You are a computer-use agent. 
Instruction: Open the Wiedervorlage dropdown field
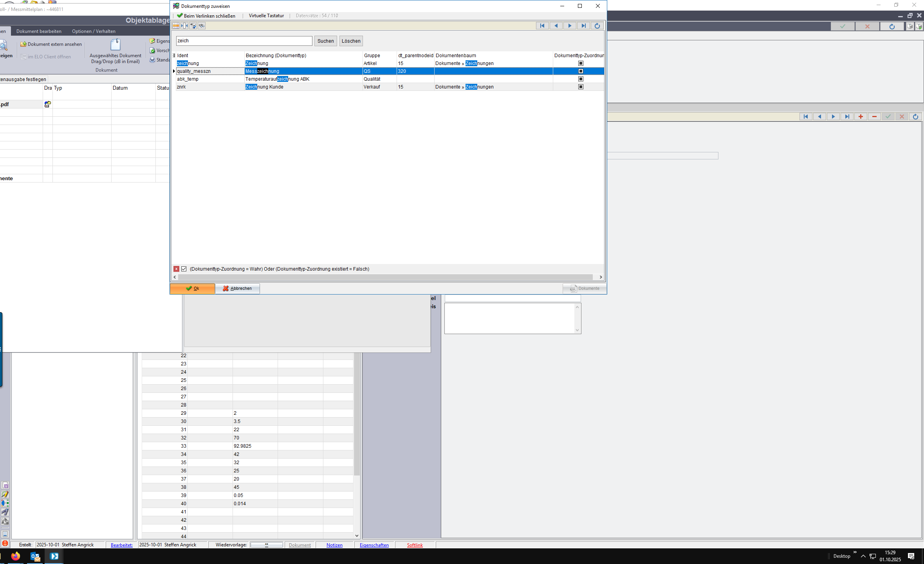tap(267, 545)
